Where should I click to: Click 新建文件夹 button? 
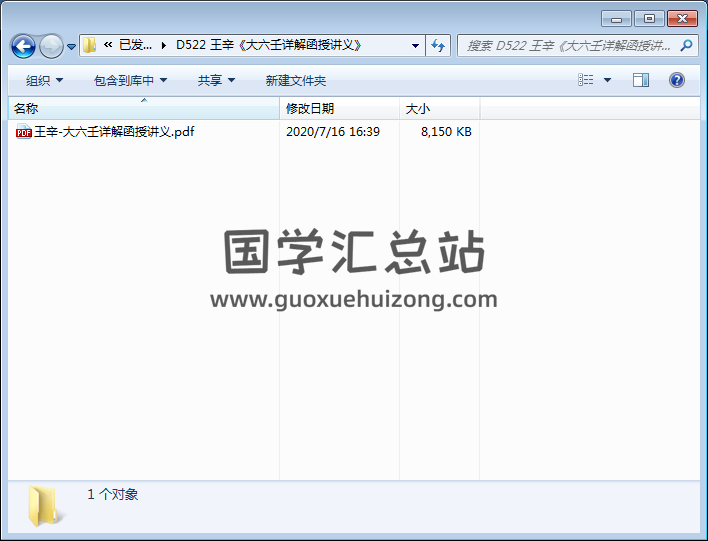296,80
